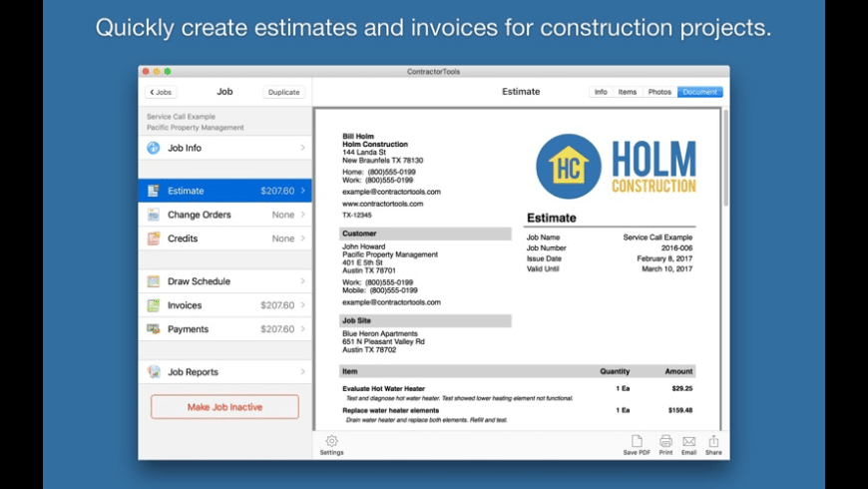Click customer name John Howard
The image size is (868, 489).
click(x=364, y=246)
